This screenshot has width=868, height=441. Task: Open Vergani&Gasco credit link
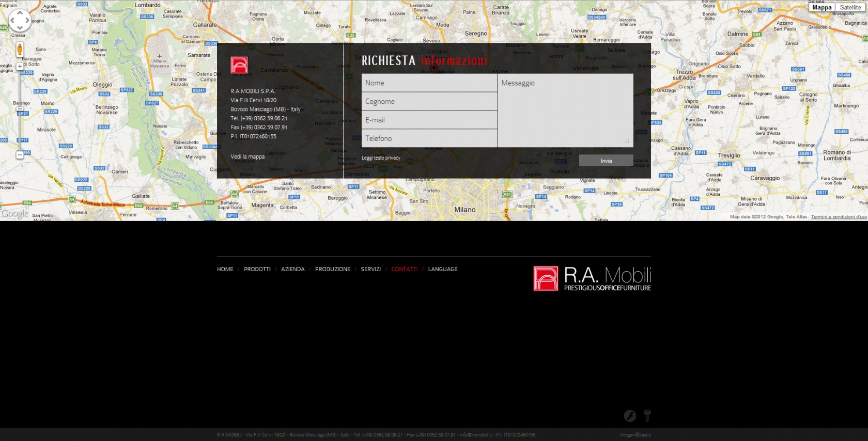point(636,435)
